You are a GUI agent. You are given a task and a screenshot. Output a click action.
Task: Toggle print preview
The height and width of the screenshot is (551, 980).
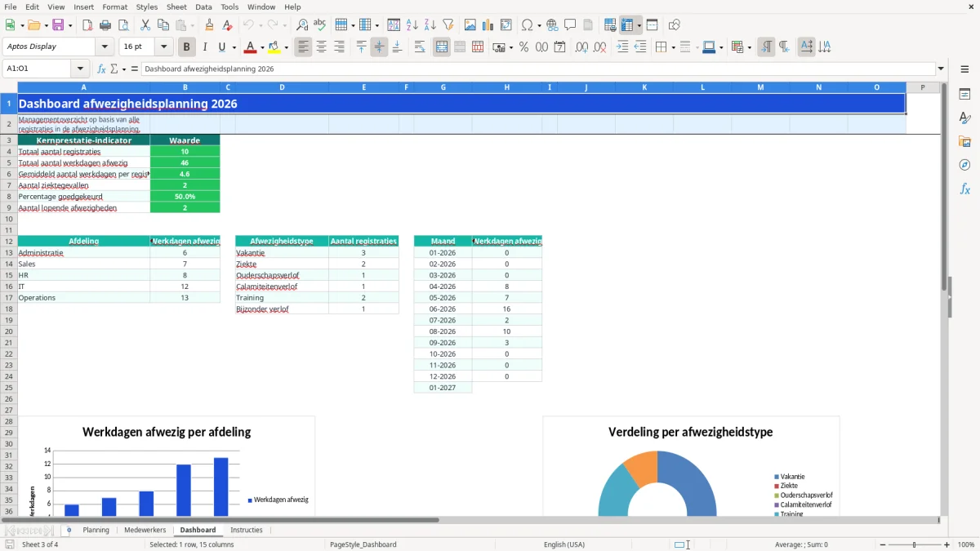click(x=123, y=25)
